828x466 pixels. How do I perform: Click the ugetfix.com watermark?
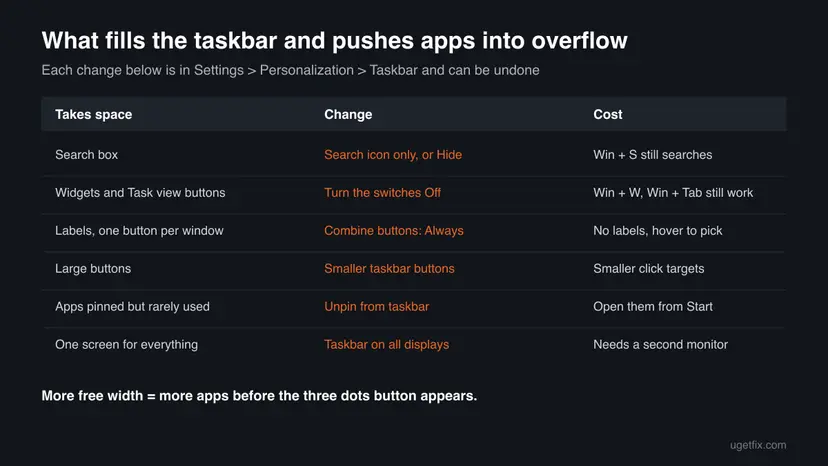point(758,445)
